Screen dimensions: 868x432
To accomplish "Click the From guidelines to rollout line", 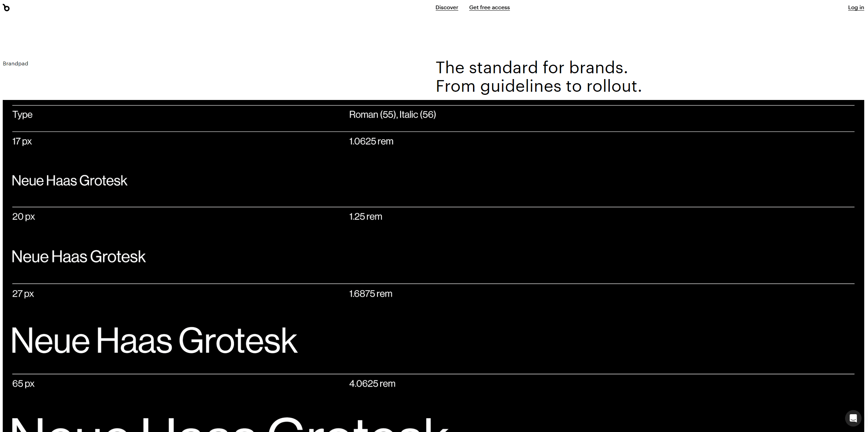I will 539,86.
